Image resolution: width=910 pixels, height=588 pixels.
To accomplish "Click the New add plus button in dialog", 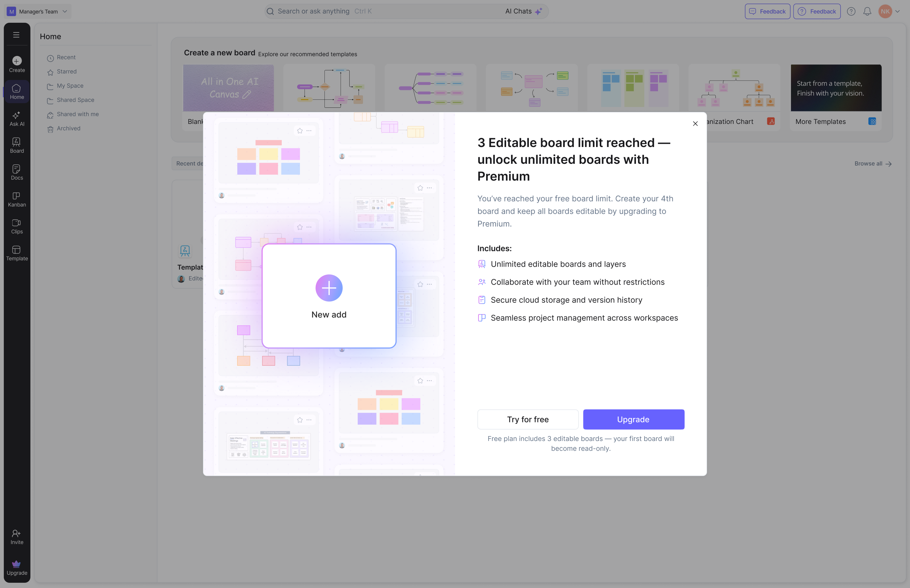I will pos(329,288).
